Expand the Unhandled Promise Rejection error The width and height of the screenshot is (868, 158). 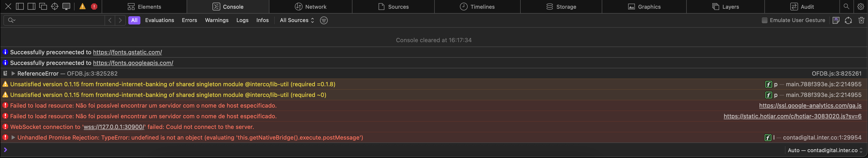coord(13,137)
